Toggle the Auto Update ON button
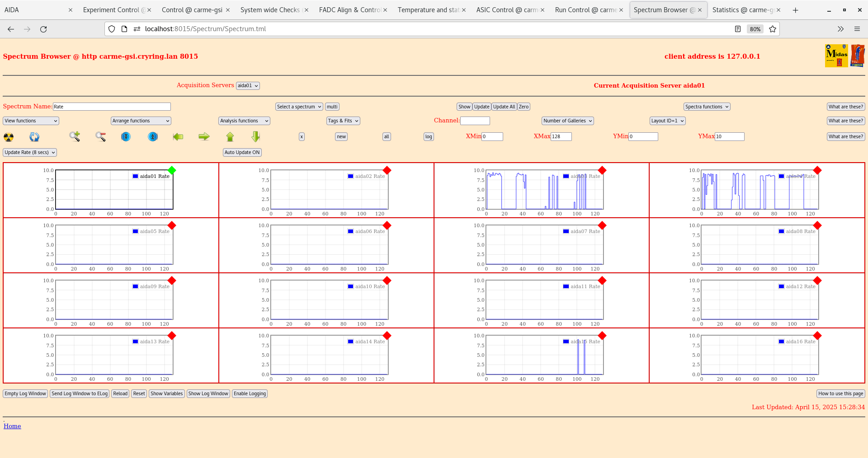Image resolution: width=868 pixels, height=458 pixels. (242, 152)
